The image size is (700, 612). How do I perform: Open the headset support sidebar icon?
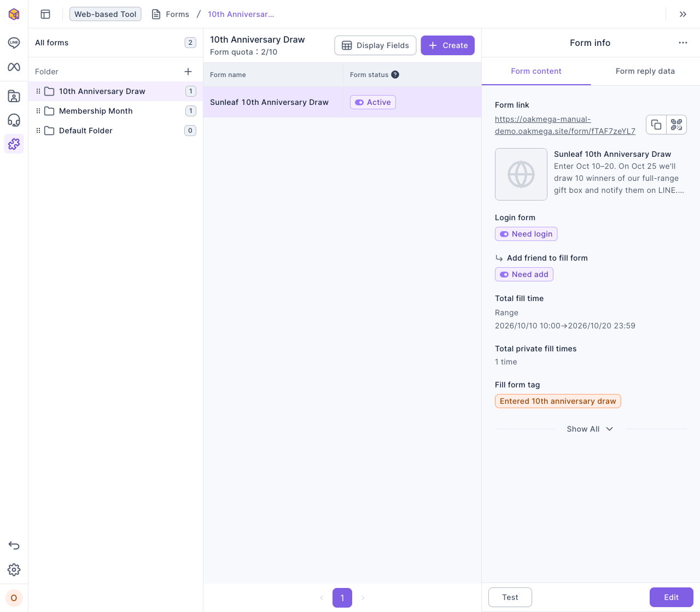(x=14, y=120)
